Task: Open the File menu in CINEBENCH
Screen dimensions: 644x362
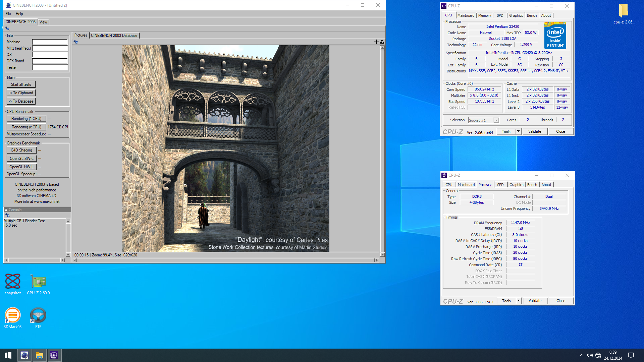Action: pos(8,14)
